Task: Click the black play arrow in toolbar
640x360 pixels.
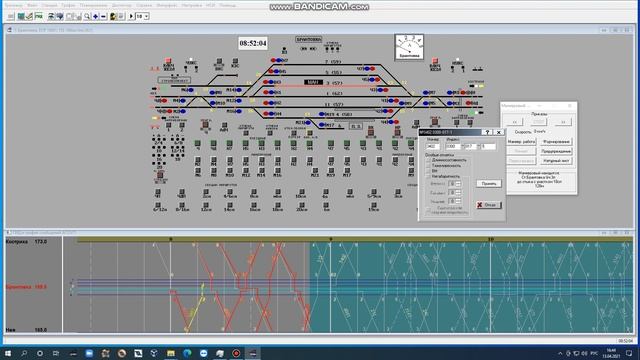Action: point(131,16)
